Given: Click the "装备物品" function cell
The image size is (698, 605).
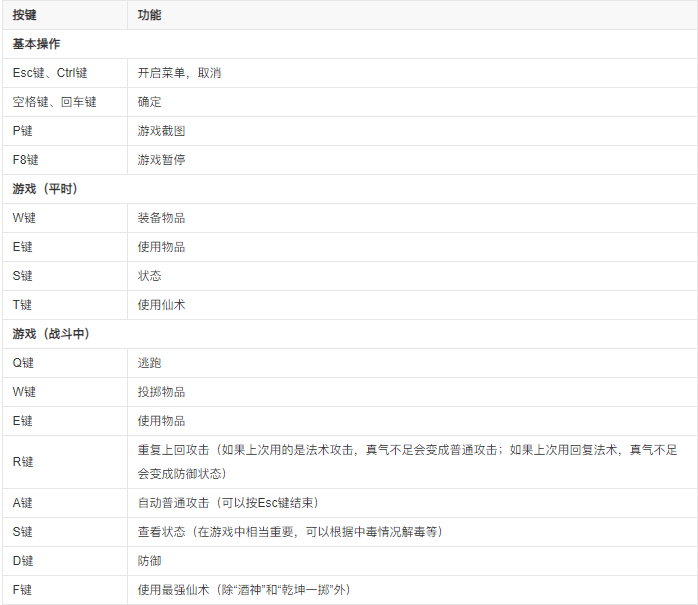Looking at the screenshot, I should click(x=161, y=218).
